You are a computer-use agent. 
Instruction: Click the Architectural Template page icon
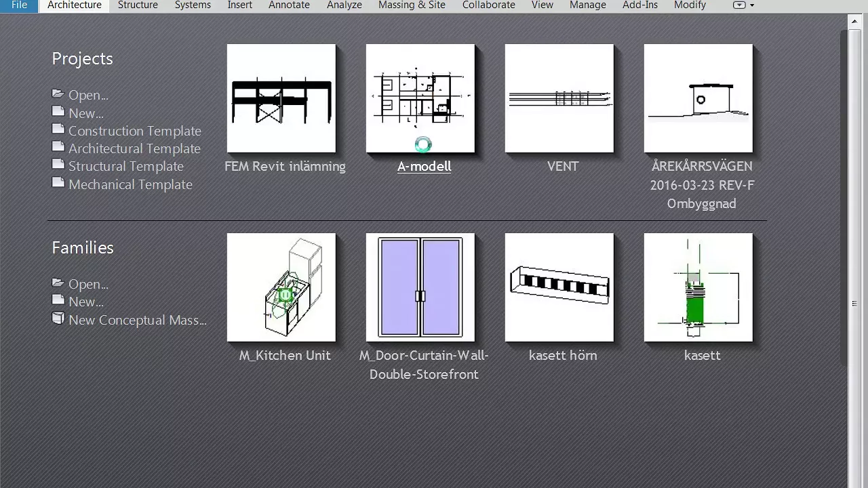pyautogui.click(x=58, y=147)
